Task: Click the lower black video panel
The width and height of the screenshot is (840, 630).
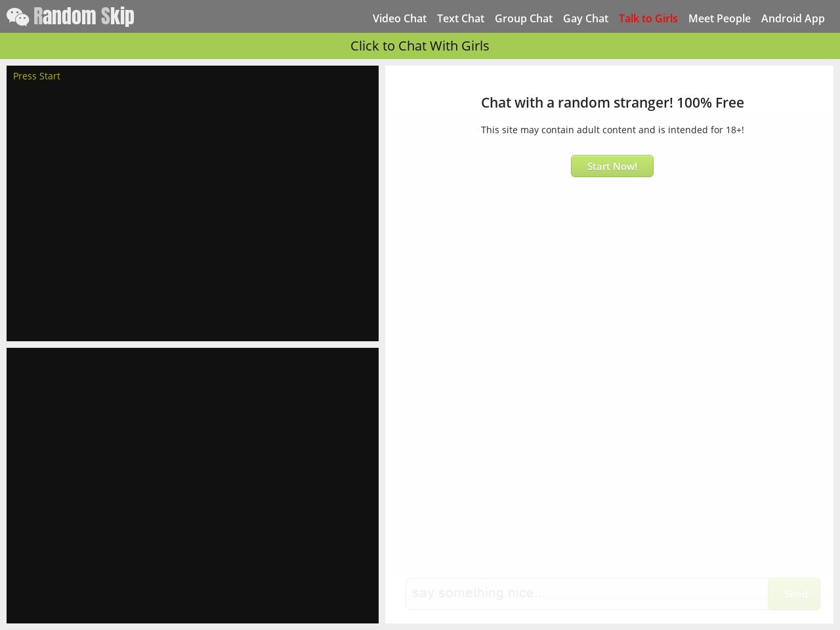Action: (192, 486)
